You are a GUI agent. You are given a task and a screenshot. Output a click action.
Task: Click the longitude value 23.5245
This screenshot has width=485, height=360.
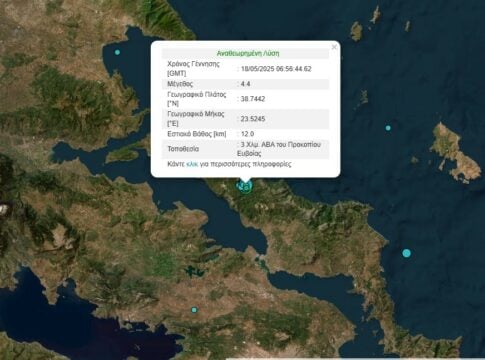(253, 119)
